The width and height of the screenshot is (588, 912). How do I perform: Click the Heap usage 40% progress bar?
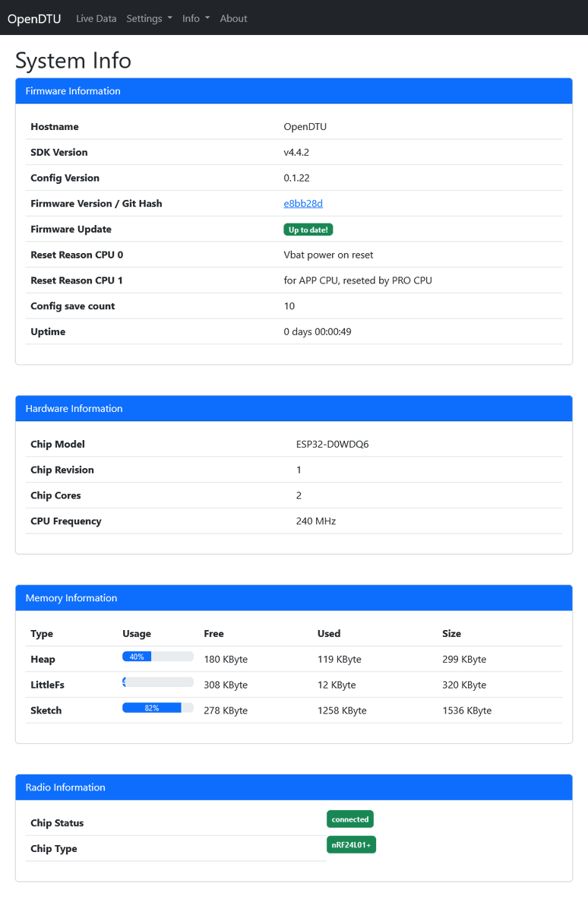[x=158, y=657]
